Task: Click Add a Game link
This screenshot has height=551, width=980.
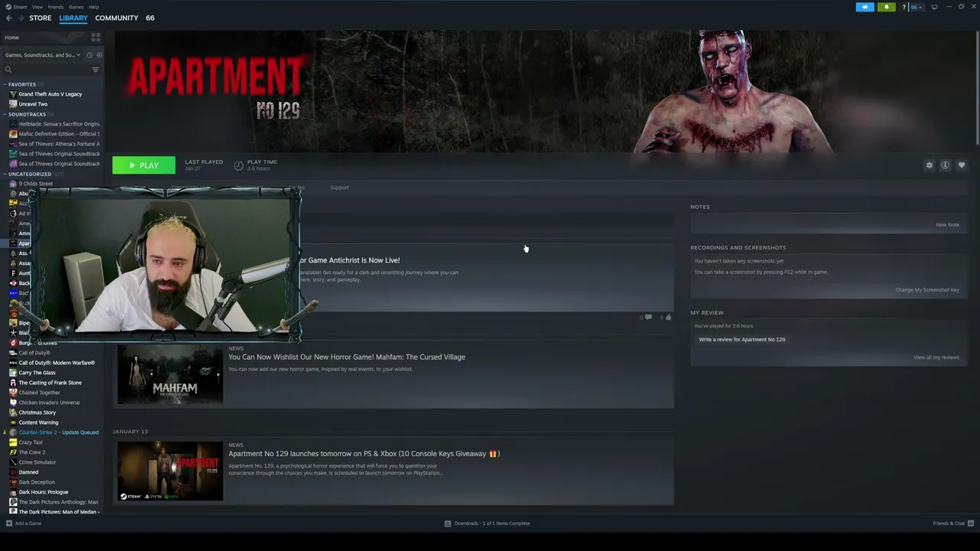Action: pos(28,523)
